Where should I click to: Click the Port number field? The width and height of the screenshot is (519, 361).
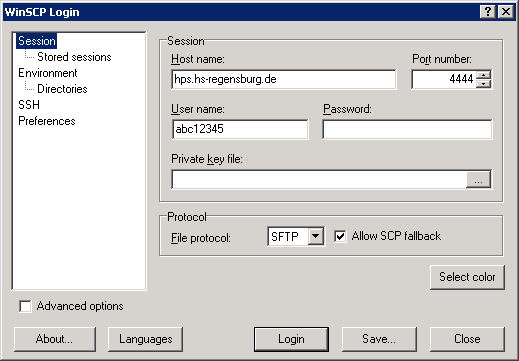pyautogui.click(x=444, y=79)
